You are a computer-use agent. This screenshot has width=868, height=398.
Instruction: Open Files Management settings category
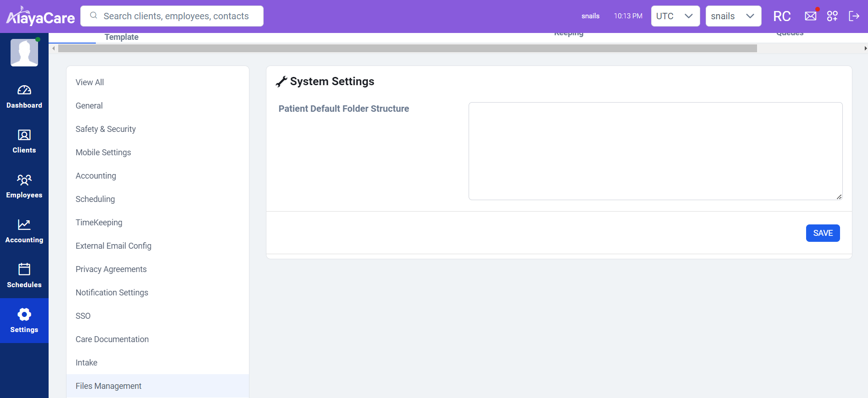tap(109, 386)
